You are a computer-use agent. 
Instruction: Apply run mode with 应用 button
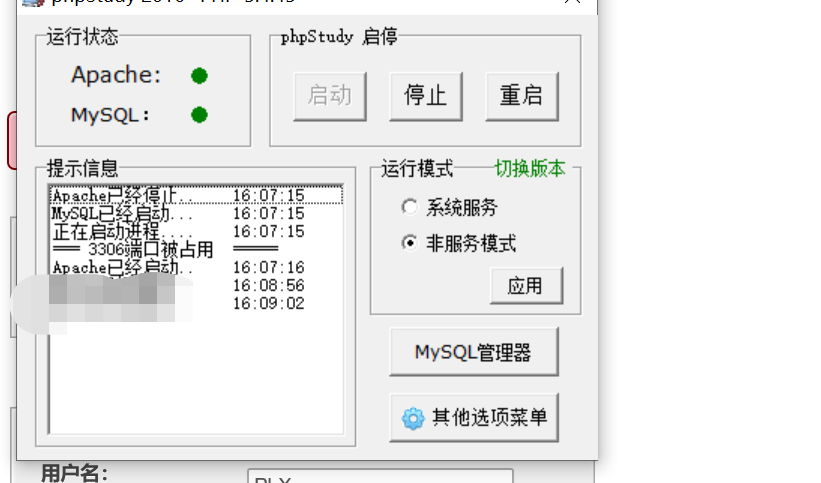point(526,286)
